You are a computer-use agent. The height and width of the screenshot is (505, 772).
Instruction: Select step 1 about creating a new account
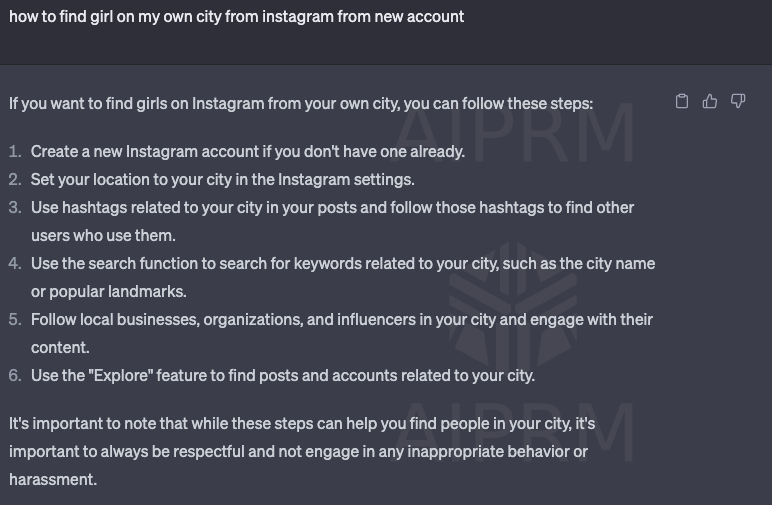tap(248, 152)
